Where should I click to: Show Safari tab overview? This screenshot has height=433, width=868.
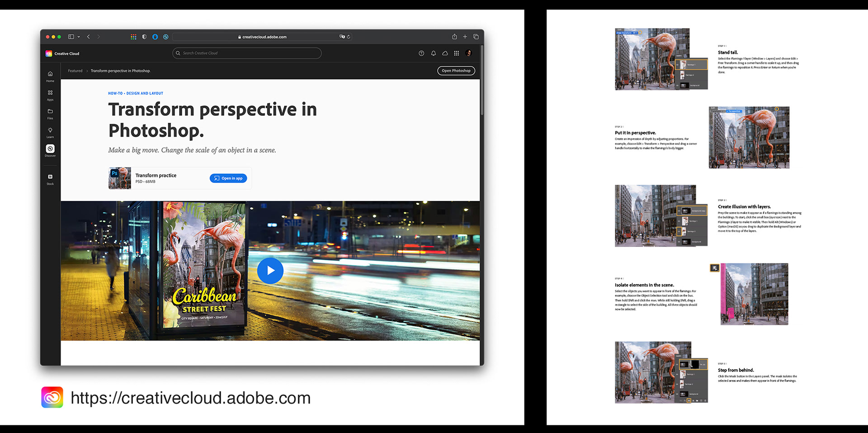tap(476, 37)
